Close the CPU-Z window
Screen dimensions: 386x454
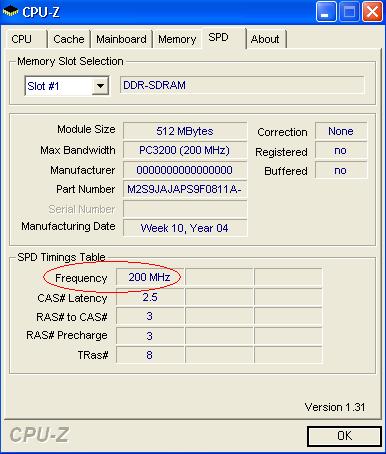[372, 12]
